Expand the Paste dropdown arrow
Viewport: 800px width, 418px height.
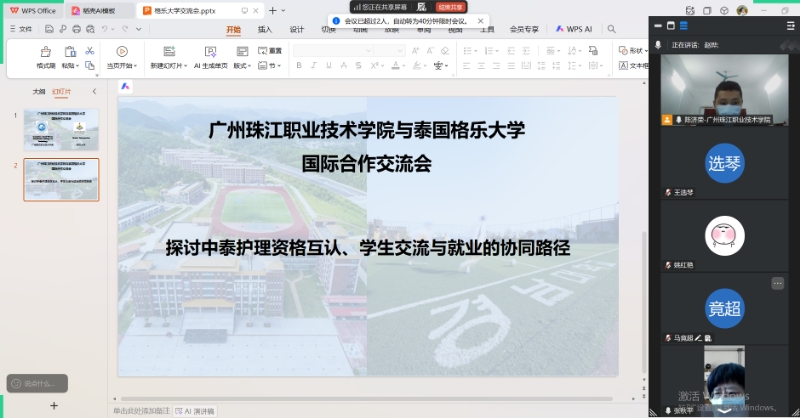[x=78, y=66]
